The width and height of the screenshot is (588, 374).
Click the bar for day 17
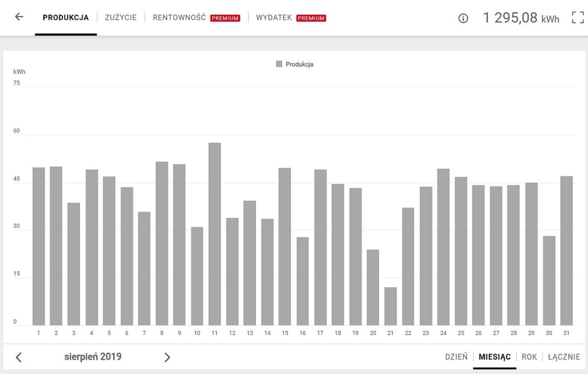coord(320,247)
